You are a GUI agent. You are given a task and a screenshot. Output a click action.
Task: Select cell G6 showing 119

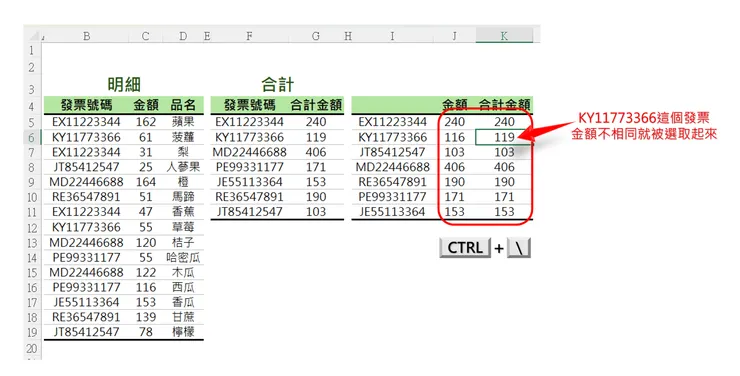(x=316, y=137)
